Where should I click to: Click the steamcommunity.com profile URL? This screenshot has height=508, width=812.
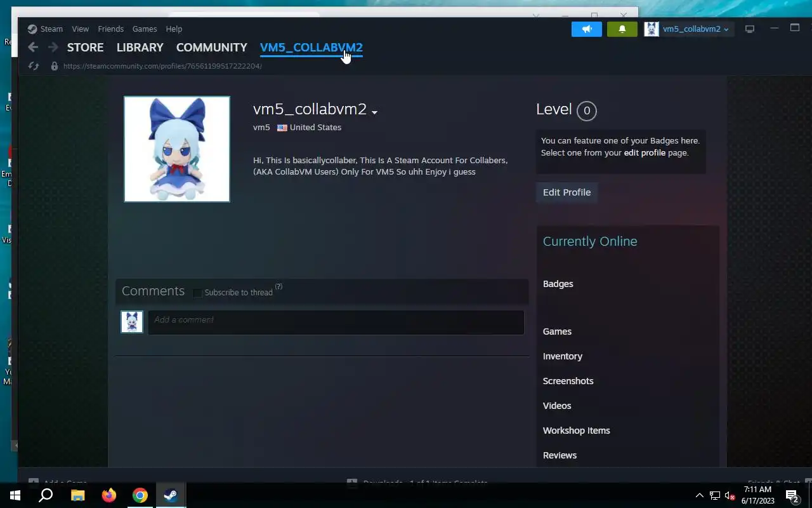162,66
